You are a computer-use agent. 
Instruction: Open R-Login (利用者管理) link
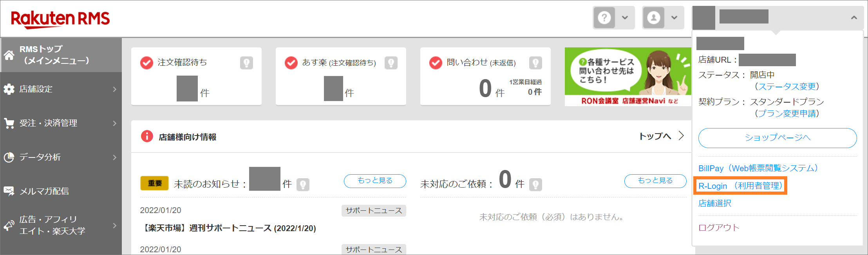(x=740, y=186)
